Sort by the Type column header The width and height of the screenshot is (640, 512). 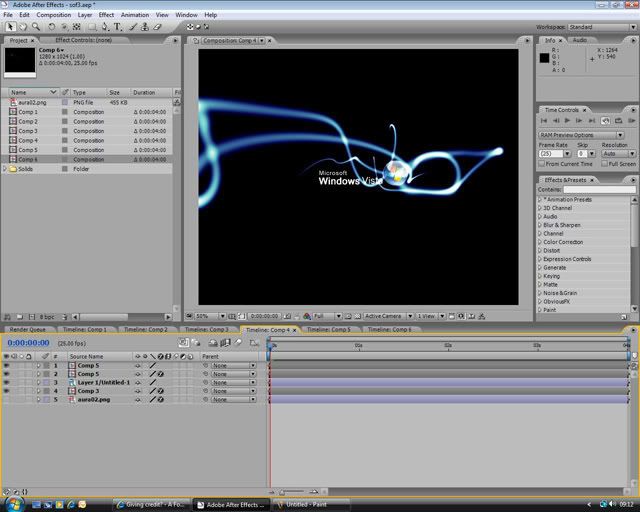(x=89, y=93)
